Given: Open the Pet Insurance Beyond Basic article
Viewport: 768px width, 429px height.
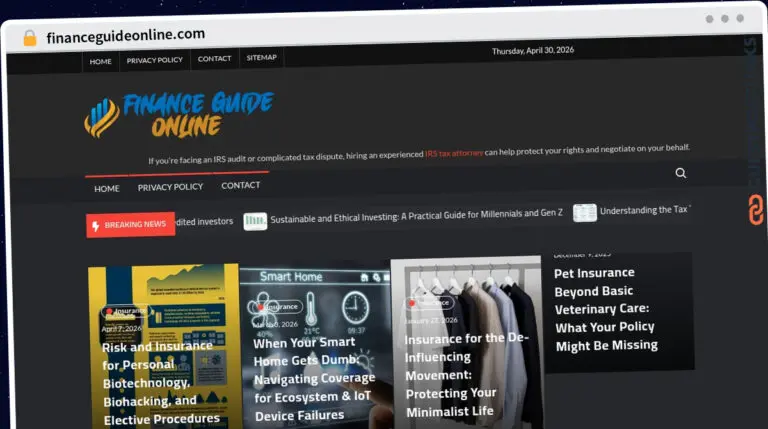Looking at the screenshot, I should 606,309.
